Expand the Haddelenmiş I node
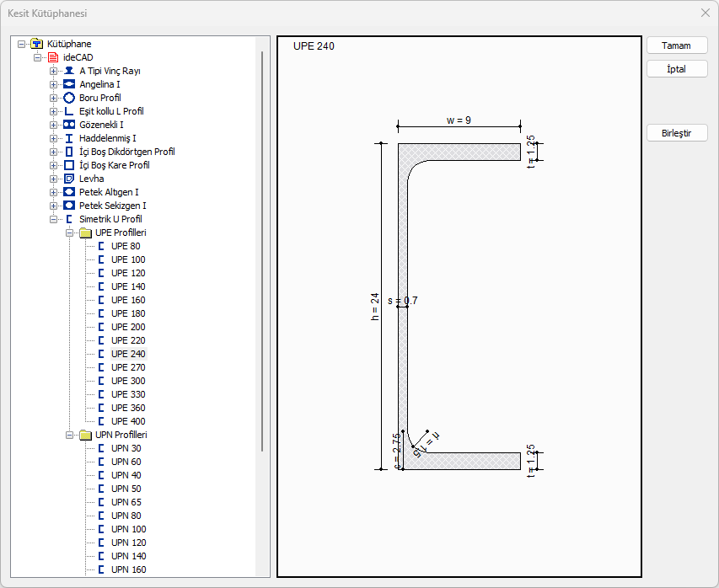 [54, 138]
